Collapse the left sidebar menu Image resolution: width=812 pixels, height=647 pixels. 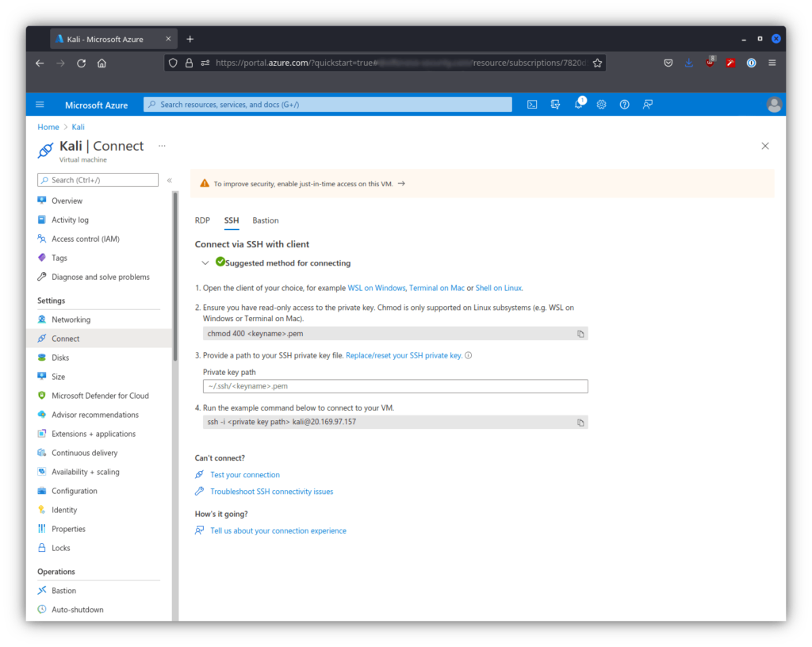[169, 180]
